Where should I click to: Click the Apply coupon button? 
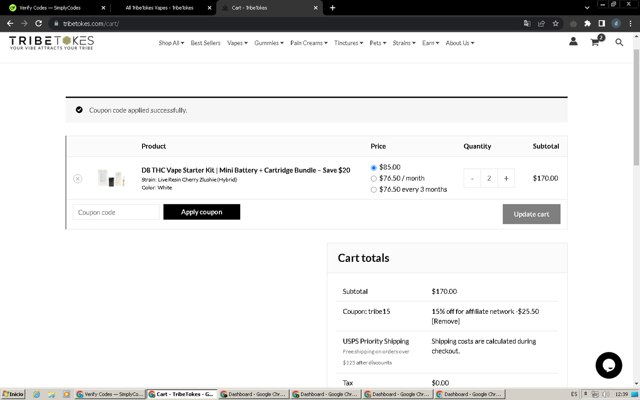[x=202, y=212]
